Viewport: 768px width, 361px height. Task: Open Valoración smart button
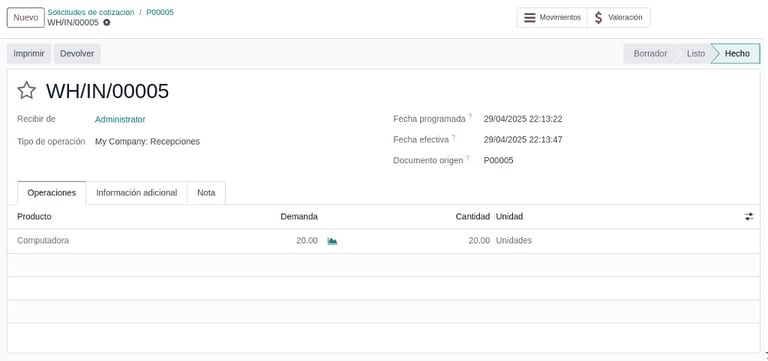click(619, 18)
